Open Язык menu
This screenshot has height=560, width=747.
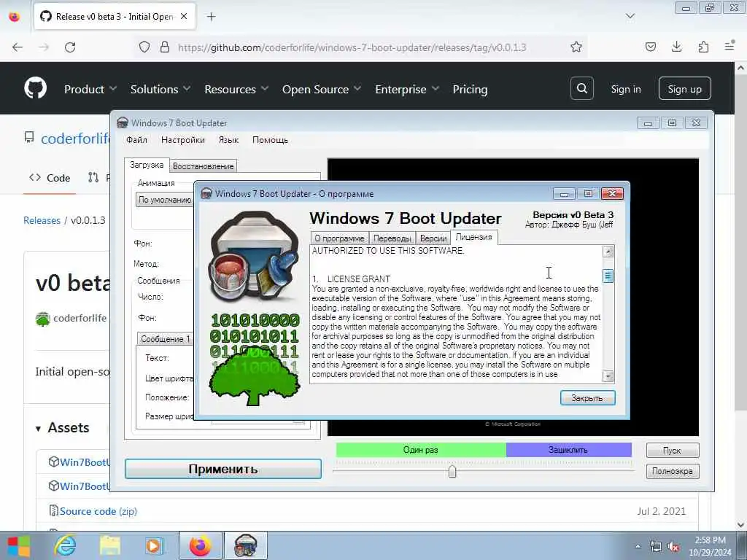point(228,139)
